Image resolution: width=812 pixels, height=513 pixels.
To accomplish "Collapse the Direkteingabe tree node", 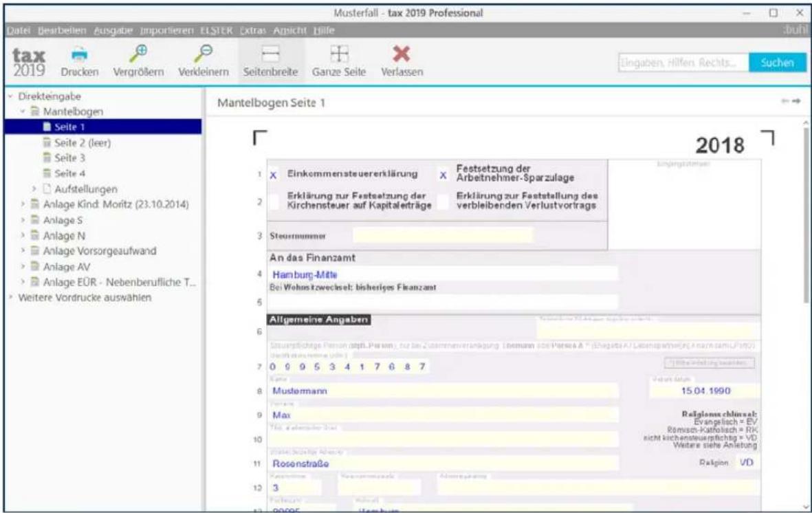I will tap(10, 96).
